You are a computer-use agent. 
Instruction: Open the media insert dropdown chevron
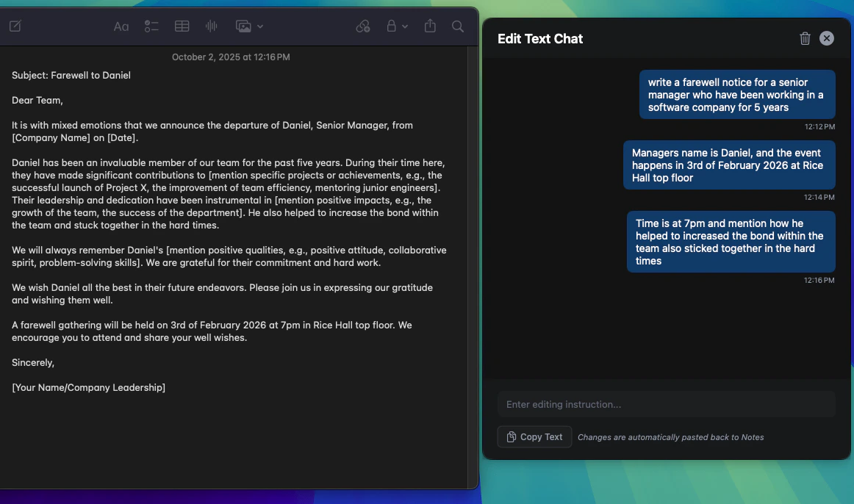click(x=259, y=26)
